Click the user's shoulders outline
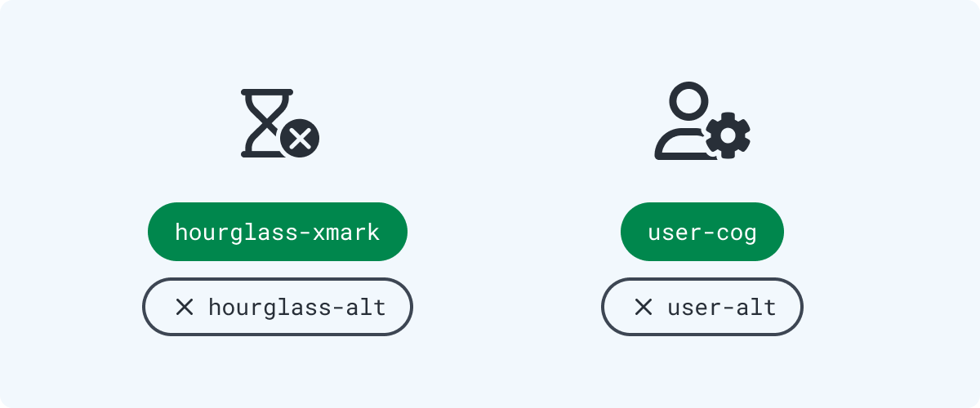This screenshot has width=980, height=408. click(679, 145)
